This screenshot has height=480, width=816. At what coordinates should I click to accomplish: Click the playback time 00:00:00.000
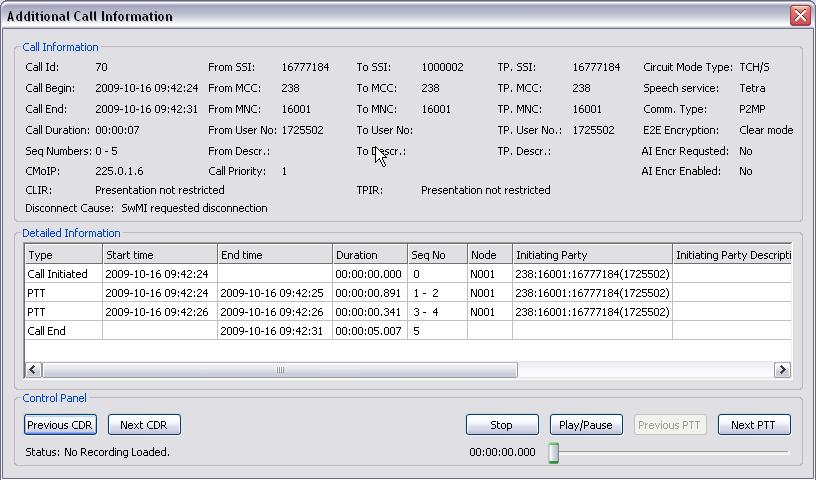point(502,452)
